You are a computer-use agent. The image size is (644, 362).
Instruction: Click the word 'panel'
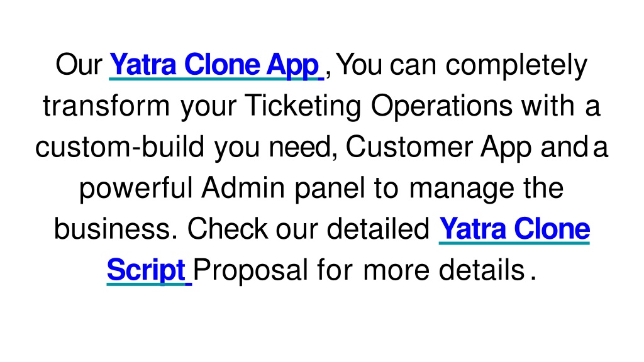pyautogui.click(x=330, y=189)
